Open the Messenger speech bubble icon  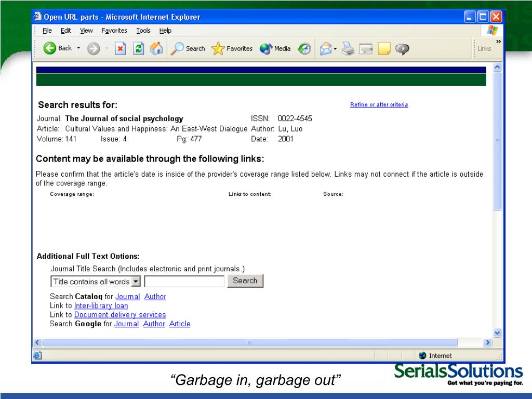[x=402, y=49]
